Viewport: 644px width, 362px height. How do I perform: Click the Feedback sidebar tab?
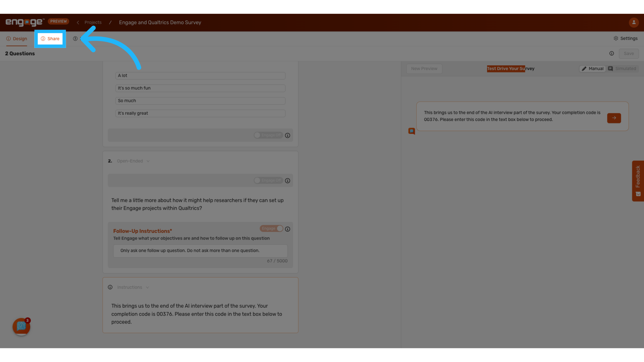[638, 181]
